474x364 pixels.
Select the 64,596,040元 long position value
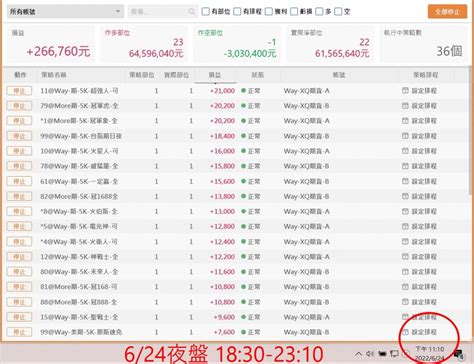156,53
